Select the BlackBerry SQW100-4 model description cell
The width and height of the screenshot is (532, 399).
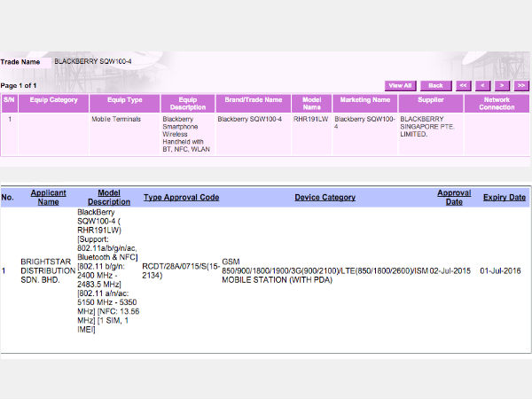tap(108, 270)
